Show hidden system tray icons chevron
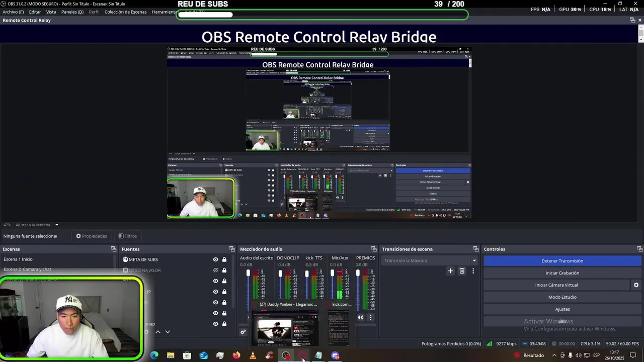The width and height of the screenshot is (644, 362). coord(554,355)
